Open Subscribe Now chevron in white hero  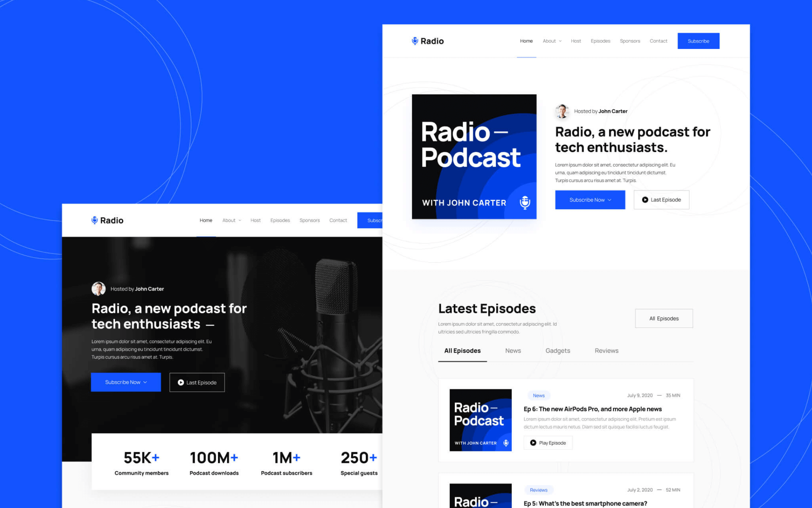pyautogui.click(x=609, y=200)
